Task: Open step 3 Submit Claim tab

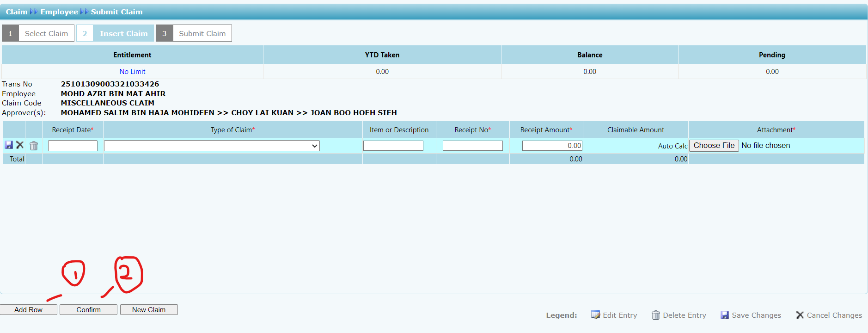Action: pos(202,33)
